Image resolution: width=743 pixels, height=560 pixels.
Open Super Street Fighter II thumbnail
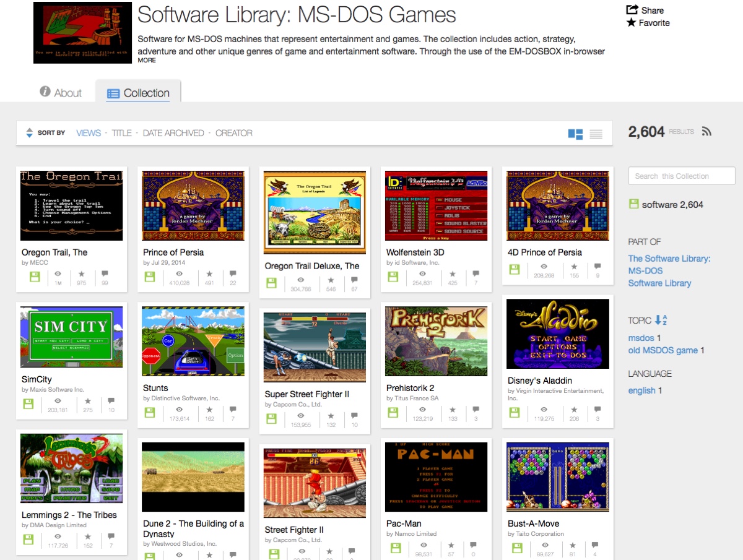coord(315,347)
